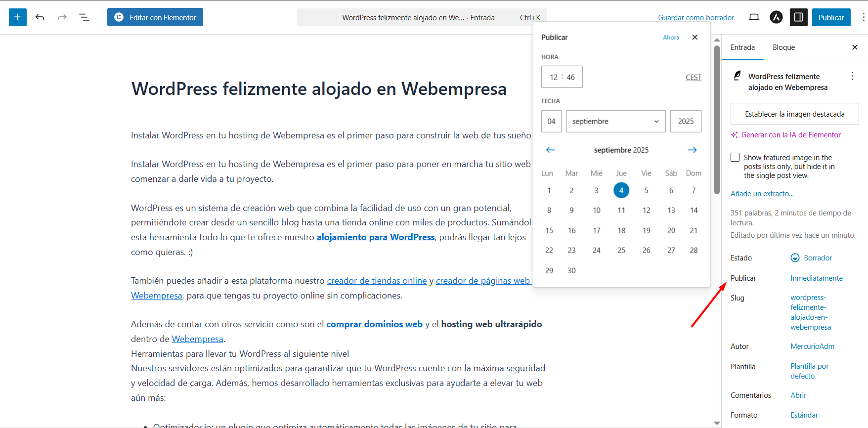868x428 pixels.
Task: Open alojamiento para WordPress link
Action: coord(376,237)
